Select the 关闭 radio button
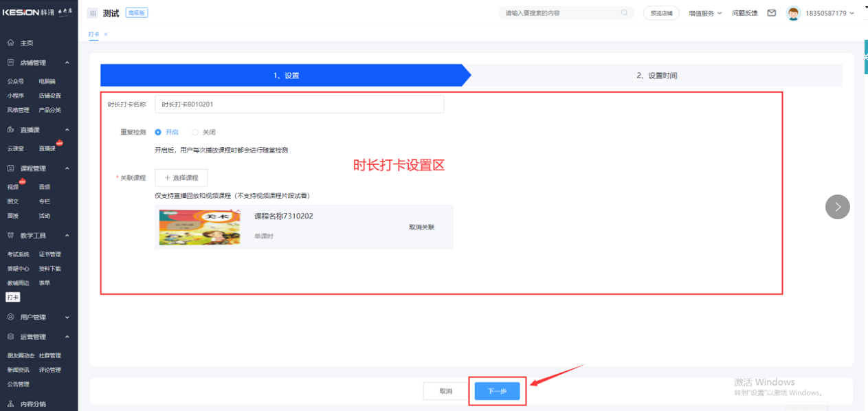 [195, 132]
